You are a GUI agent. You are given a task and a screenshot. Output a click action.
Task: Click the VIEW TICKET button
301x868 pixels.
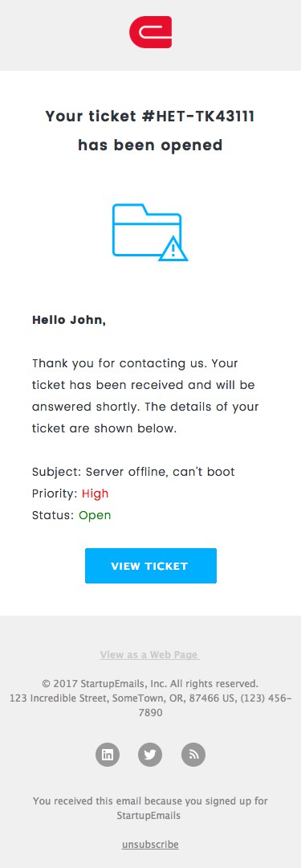point(151,566)
